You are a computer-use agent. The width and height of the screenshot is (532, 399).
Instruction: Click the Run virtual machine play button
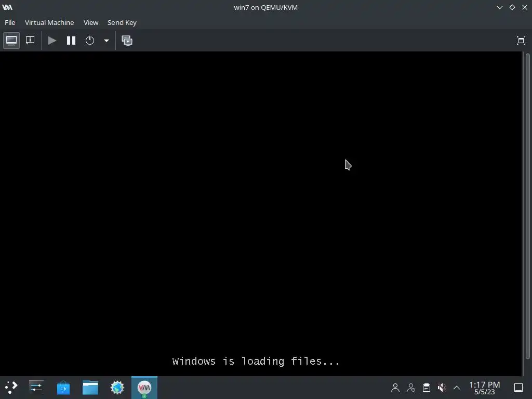click(x=52, y=41)
